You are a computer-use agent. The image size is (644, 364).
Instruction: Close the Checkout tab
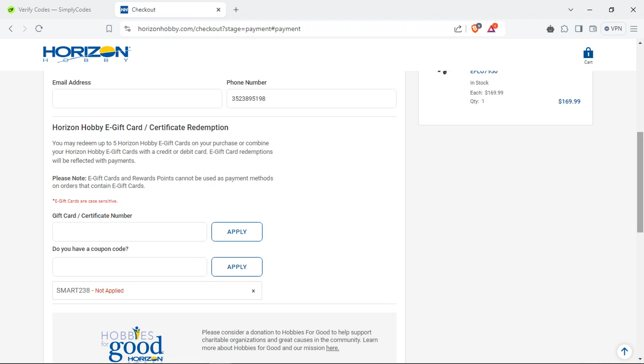point(219,9)
